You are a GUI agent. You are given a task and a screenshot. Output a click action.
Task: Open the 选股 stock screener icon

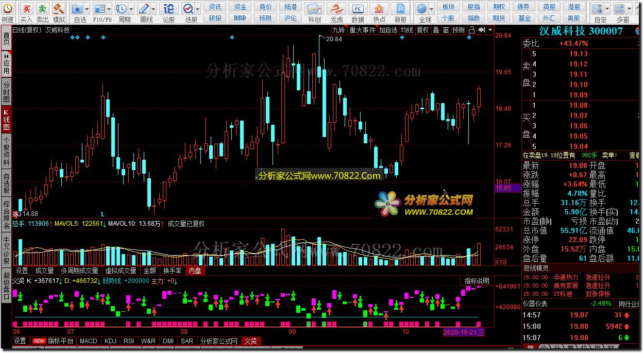tap(188, 9)
